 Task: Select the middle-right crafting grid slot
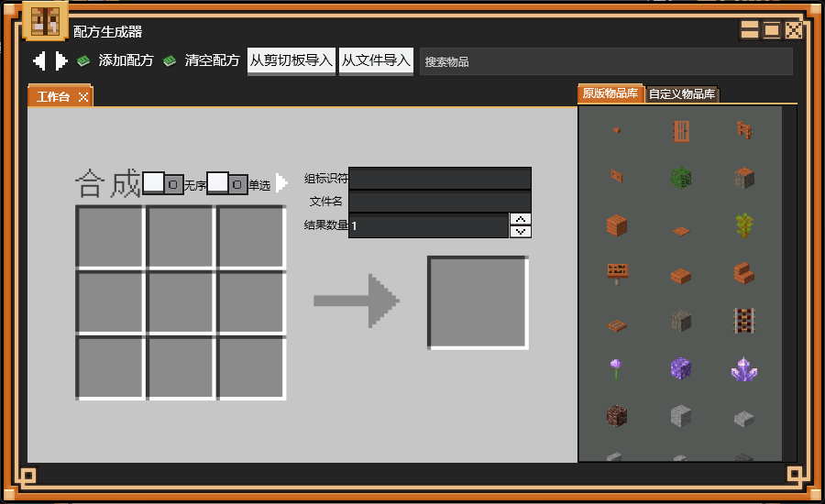point(251,302)
